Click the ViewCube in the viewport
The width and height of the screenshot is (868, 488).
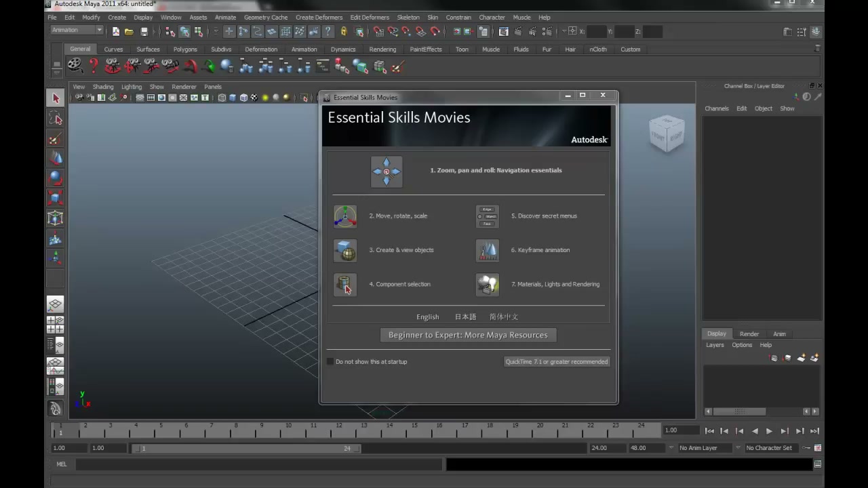point(666,134)
